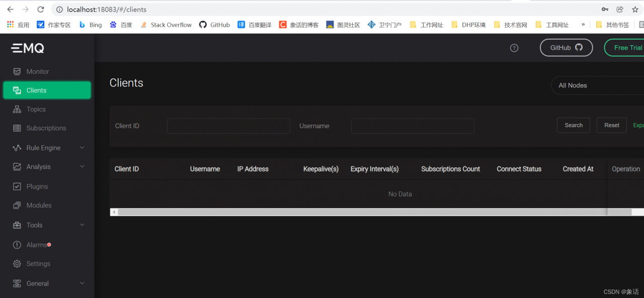Click the EMQ logo
644x298 pixels.
(28, 48)
